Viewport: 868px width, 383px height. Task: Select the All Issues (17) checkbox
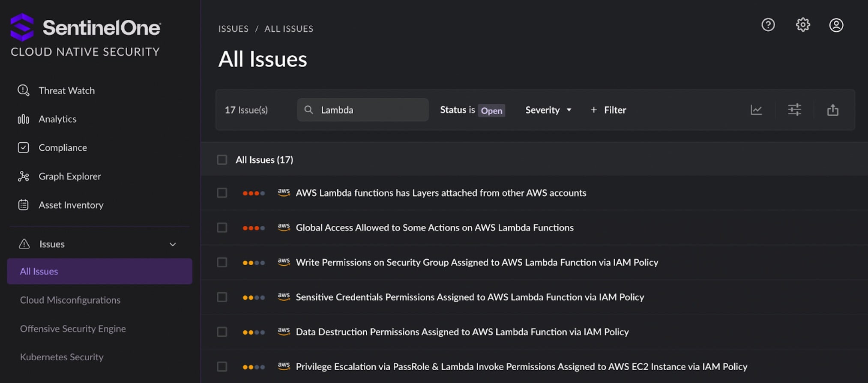[x=222, y=160]
